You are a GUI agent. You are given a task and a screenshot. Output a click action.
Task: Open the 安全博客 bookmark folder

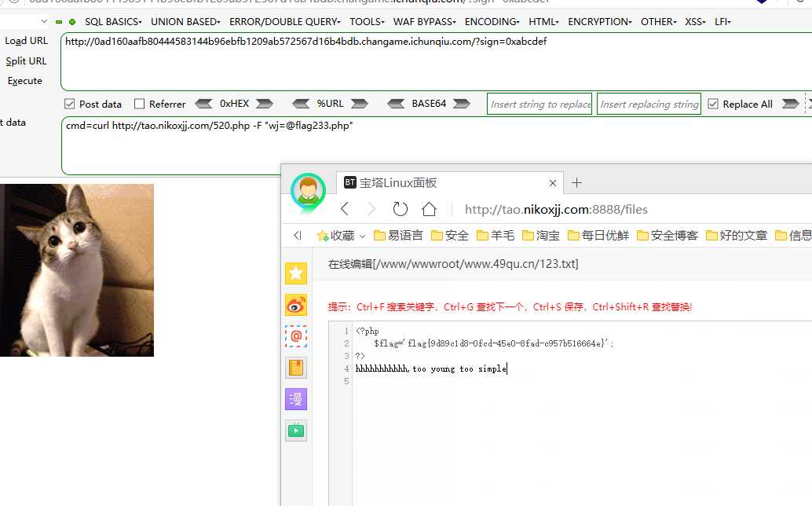[x=667, y=236]
